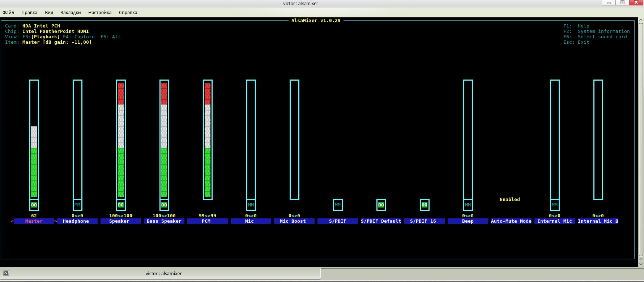644x282 pixels.
Task: Click the Speaker value '100<>100'
Action: click(121, 216)
